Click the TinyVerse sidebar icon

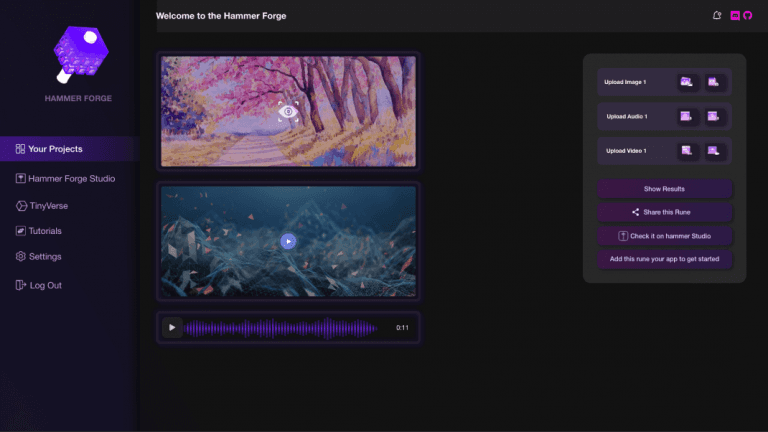point(21,206)
